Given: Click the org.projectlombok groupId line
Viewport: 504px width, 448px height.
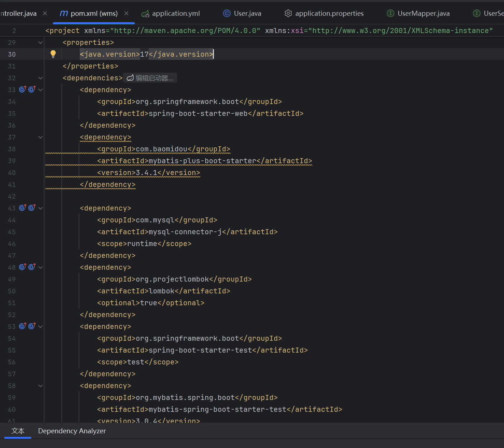Looking at the screenshot, I should (174, 279).
